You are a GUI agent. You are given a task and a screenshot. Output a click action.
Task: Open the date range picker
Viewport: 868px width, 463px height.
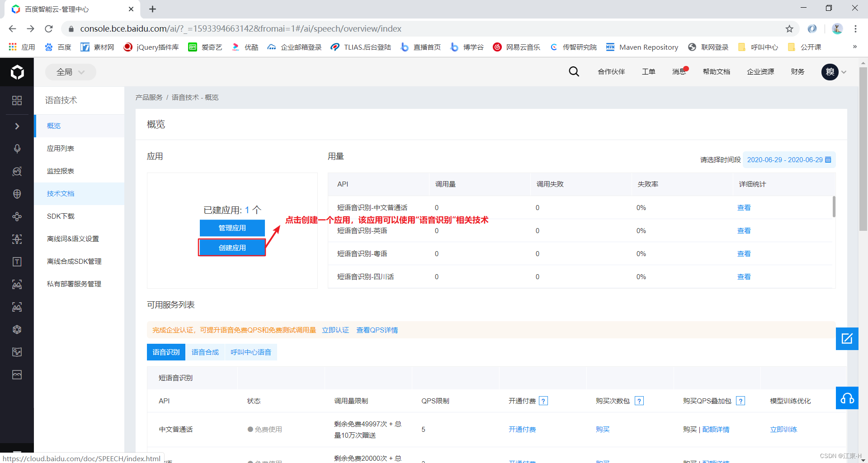click(x=789, y=160)
